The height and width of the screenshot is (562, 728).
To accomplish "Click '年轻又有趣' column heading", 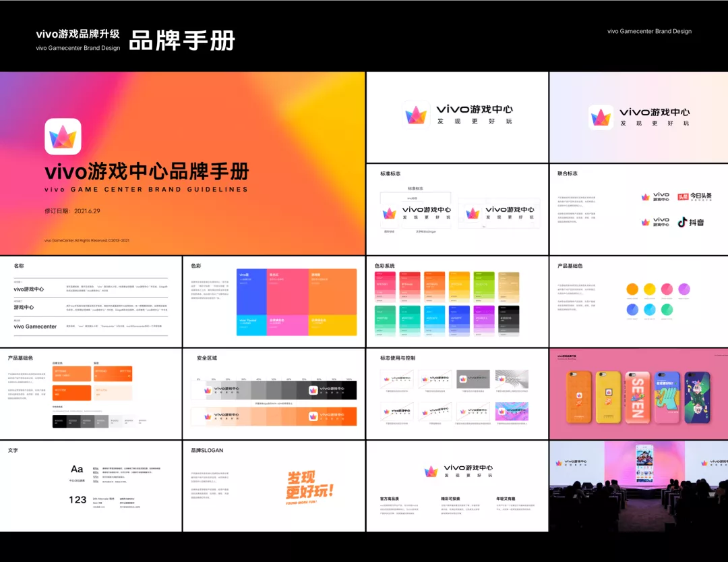I will (x=506, y=499).
